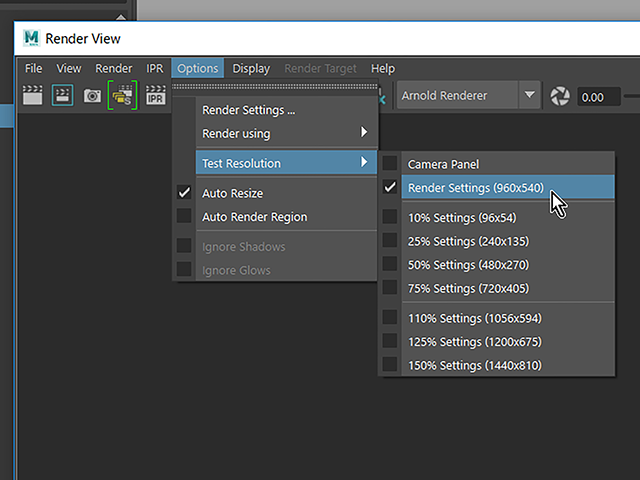Open the View menu
640x480 pixels.
[69, 68]
